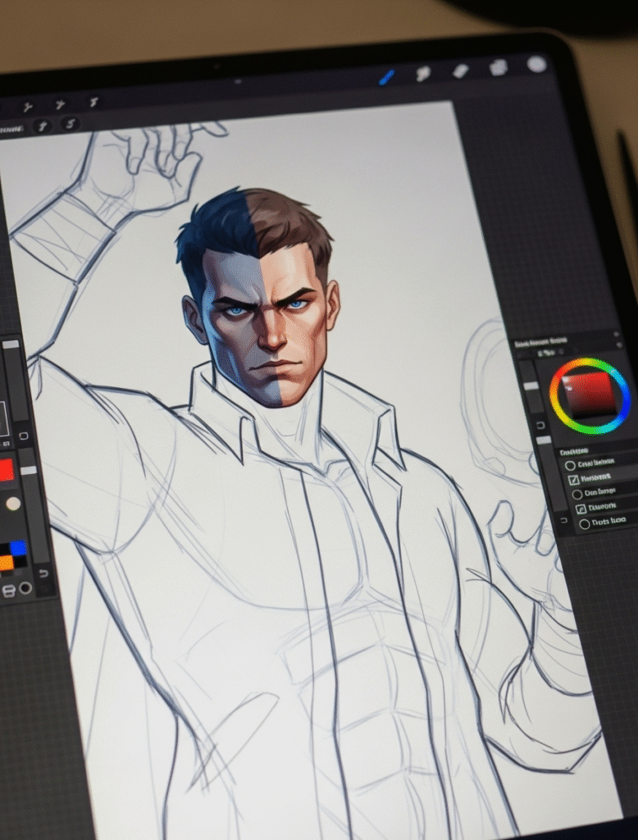Click the top slider handle in left sidebar
Screen dimensions: 638x840
click(11, 345)
